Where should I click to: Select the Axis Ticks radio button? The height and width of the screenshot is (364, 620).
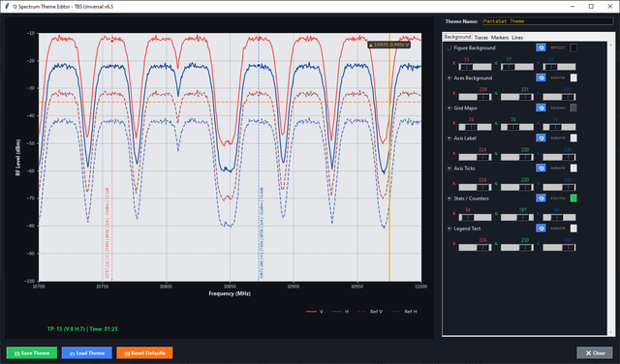(449, 168)
